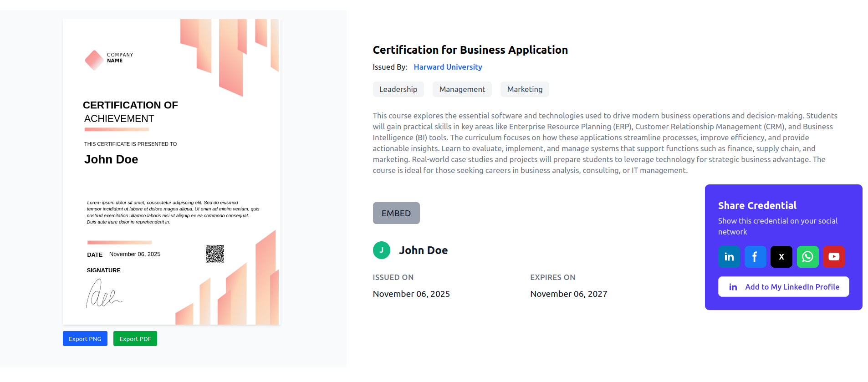Screen dimensions: 868x382
Task: Select the Marketing tag
Action: (525, 89)
